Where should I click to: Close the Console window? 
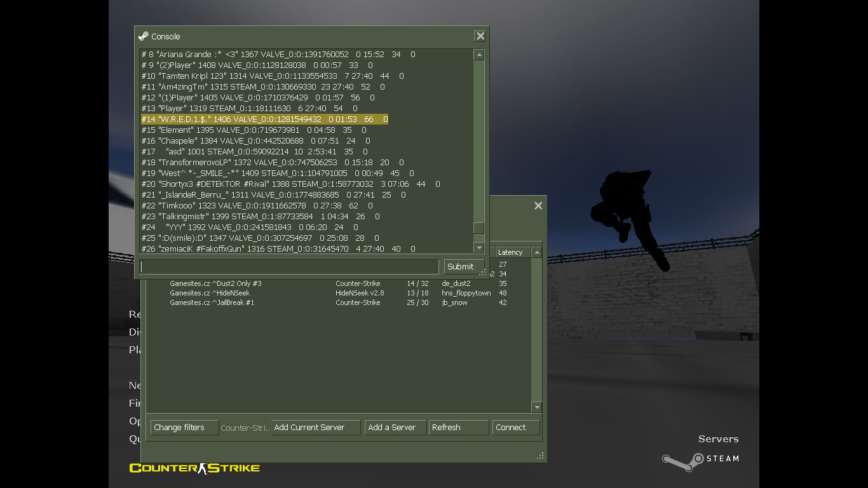tap(480, 36)
